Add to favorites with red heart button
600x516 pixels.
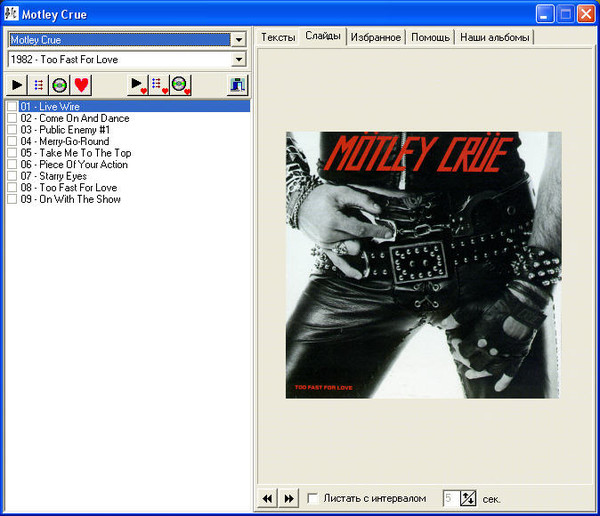[81, 85]
